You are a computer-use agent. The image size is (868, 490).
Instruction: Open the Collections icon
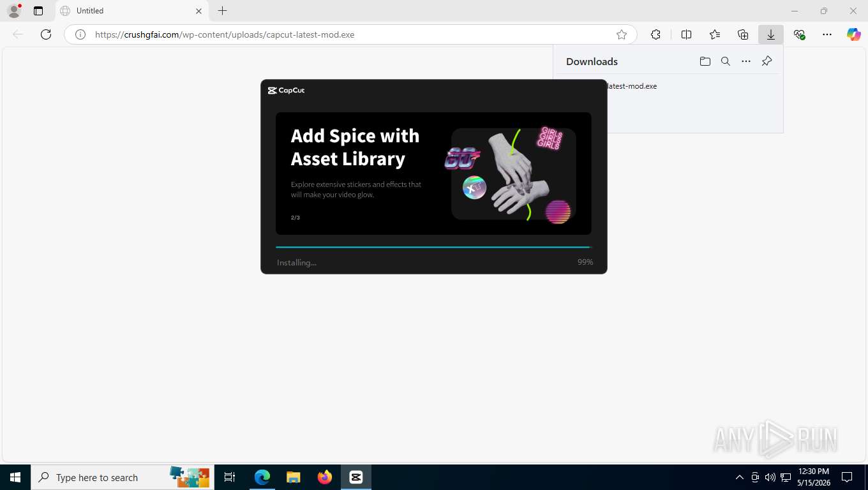click(743, 34)
